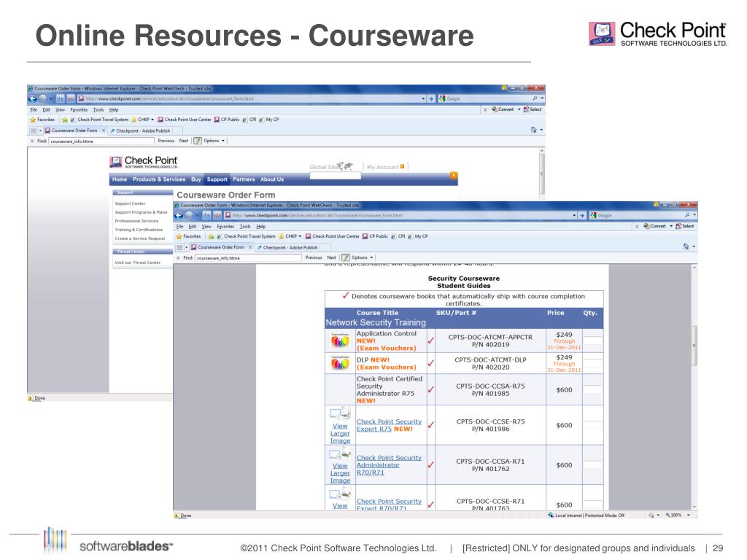The height and width of the screenshot is (560, 747).
Task: Open the Options dropdown in the rear window find bar
Action: [x=223, y=141]
